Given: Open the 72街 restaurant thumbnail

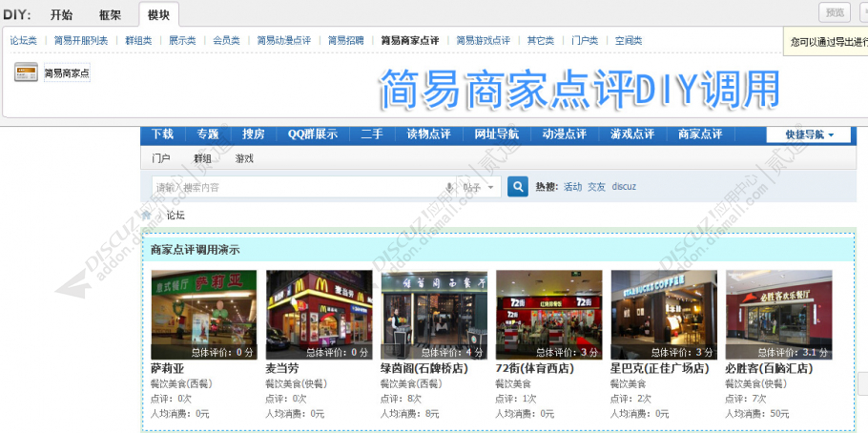Looking at the screenshot, I should pos(548,315).
